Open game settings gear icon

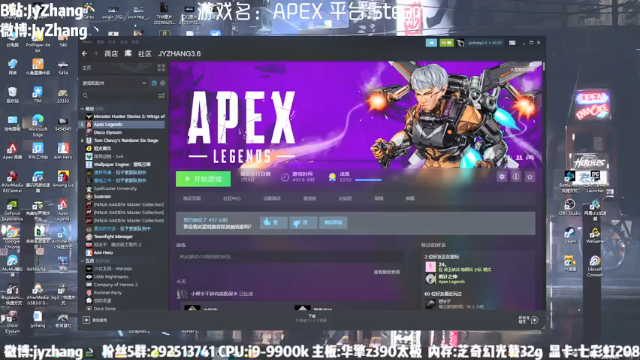(502, 177)
